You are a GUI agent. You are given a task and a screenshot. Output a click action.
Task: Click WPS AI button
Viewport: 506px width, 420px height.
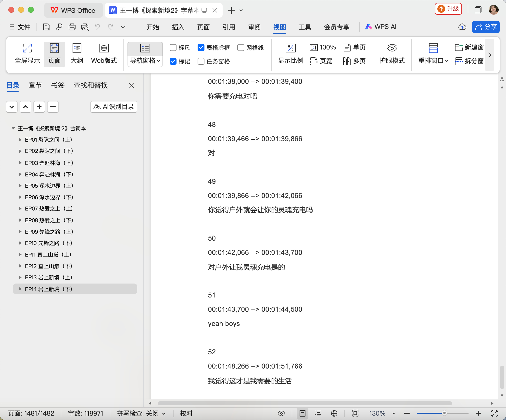tap(381, 27)
